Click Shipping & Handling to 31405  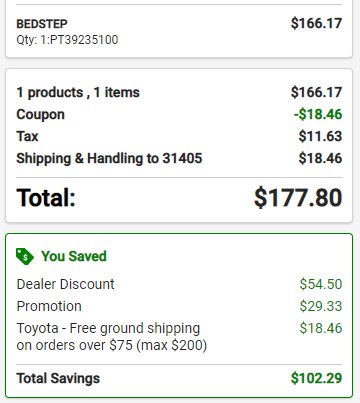tap(109, 158)
